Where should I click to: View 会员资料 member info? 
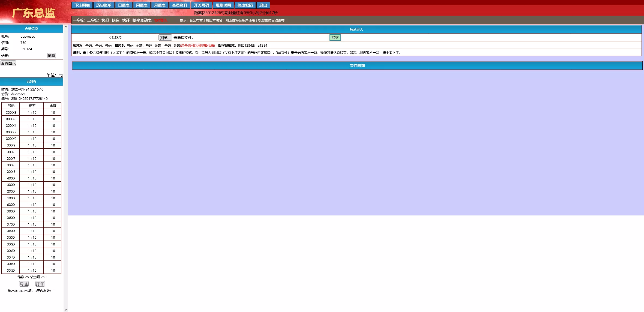tap(179, 5)
